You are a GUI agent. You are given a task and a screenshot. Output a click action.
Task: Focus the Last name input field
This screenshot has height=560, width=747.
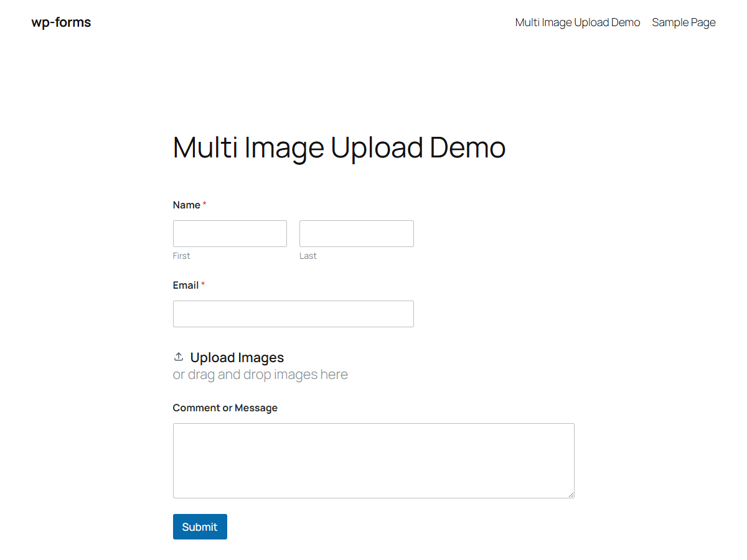click(x=357, y=233)
